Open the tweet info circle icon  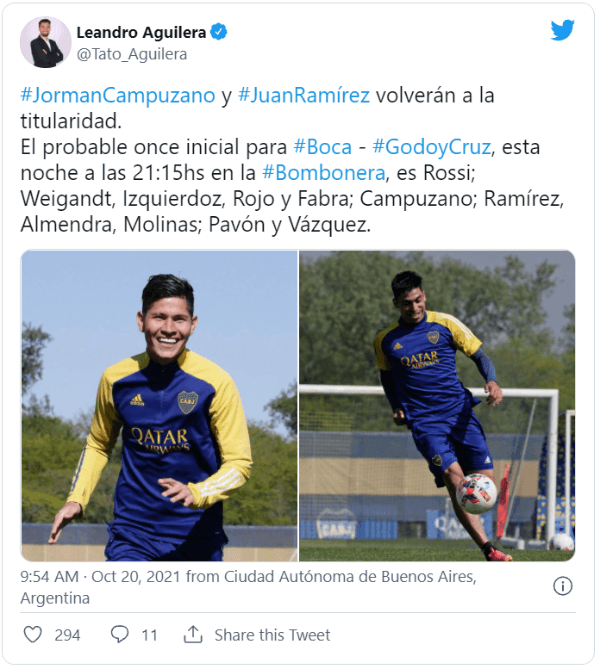point(562,586)
